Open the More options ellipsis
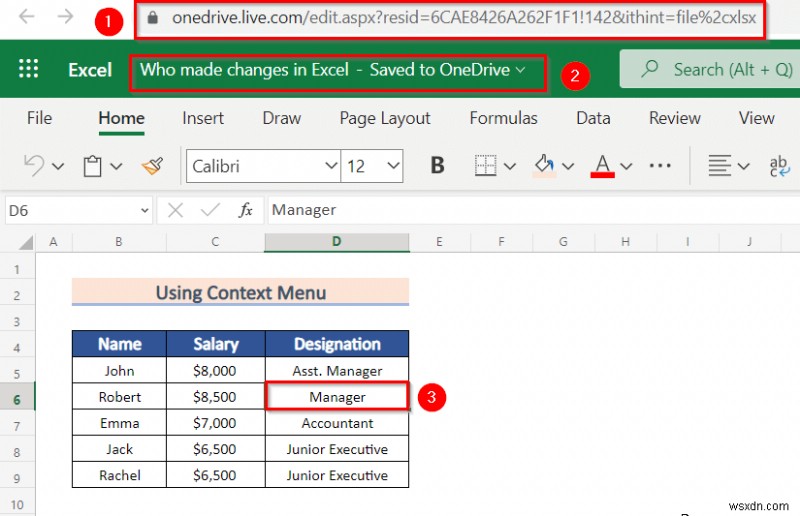The height and width of the screenshot is (516, 800). coord(660,166)
